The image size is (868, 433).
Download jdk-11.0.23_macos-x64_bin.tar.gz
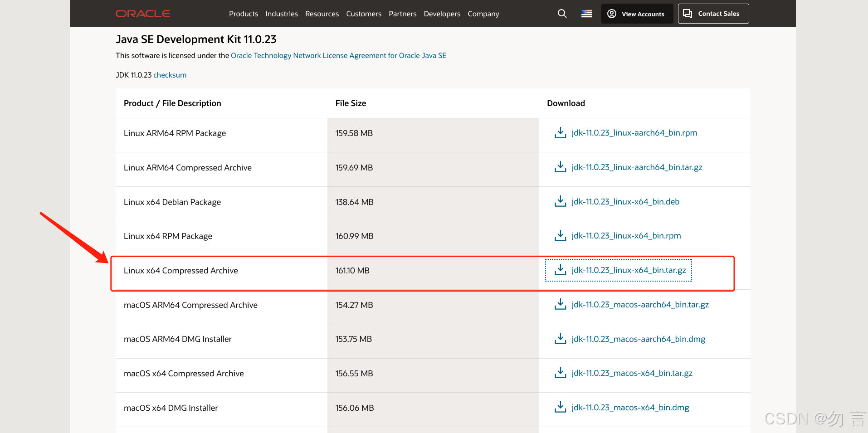pyautogui.click(x=632, y=373)
